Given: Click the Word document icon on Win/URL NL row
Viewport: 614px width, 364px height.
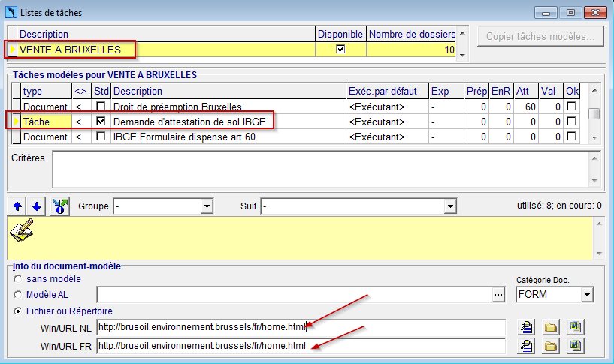Looking at the screenshot, I should (x=575, y=327).
